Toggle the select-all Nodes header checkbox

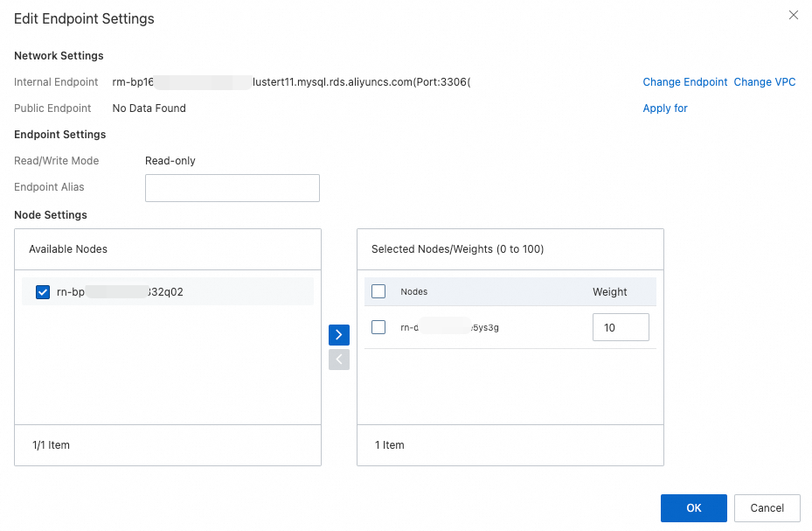pos(378,291)
